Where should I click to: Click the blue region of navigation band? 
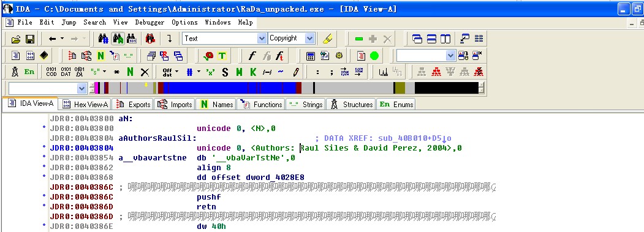[230, 88]
